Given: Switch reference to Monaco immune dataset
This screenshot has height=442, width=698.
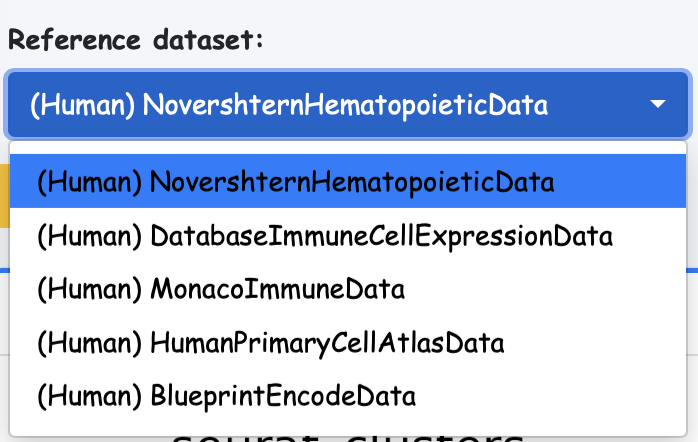Looking at the screenshot, I should point(220,290).
